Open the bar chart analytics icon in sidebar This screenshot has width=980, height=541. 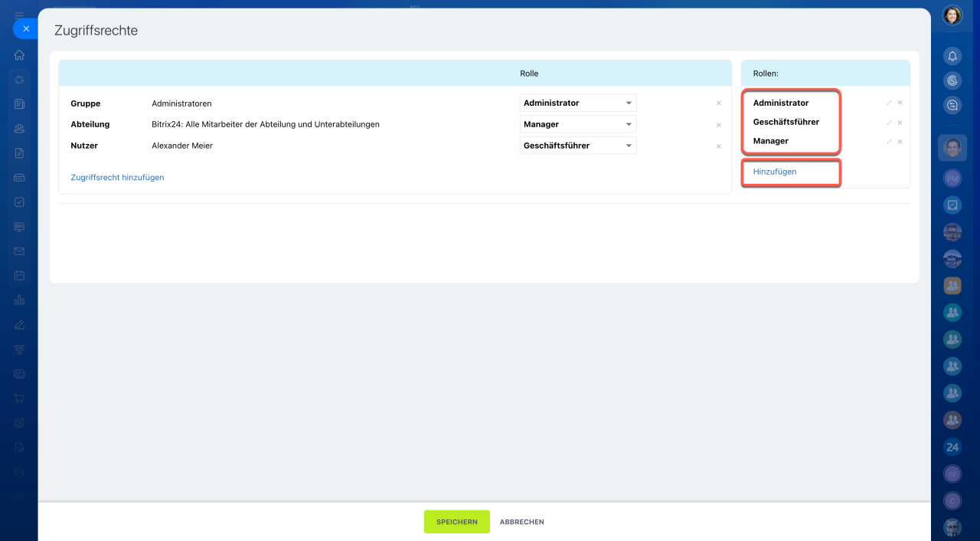19,300
